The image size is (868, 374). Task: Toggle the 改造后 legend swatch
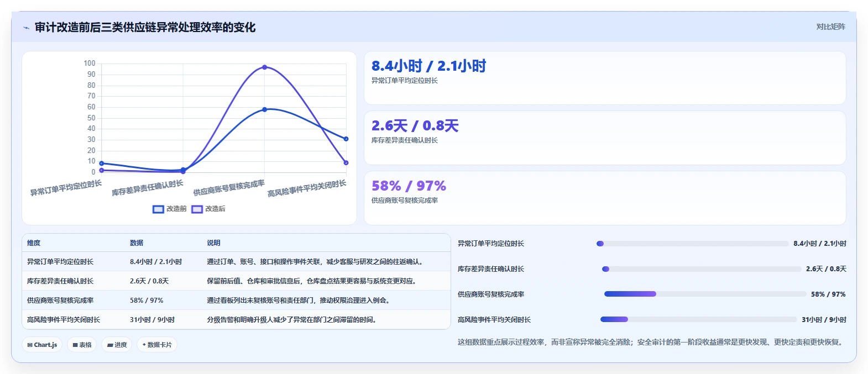pyautogui.click(x=197, y=209)
